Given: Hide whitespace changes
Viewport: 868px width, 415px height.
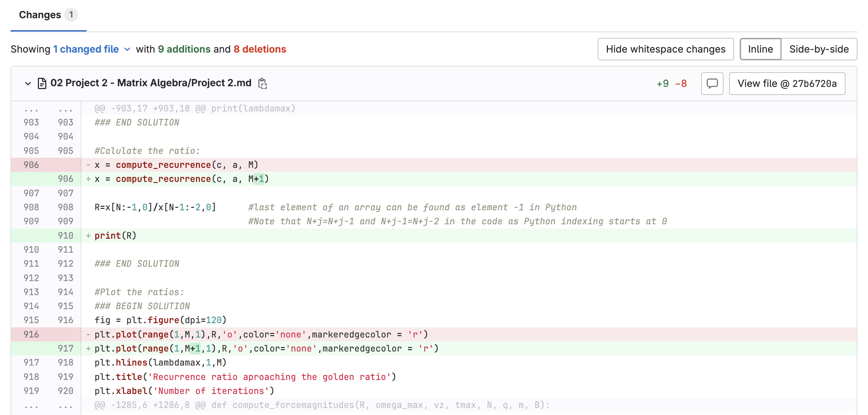Looking at the screenshot, I should [665, 49].
